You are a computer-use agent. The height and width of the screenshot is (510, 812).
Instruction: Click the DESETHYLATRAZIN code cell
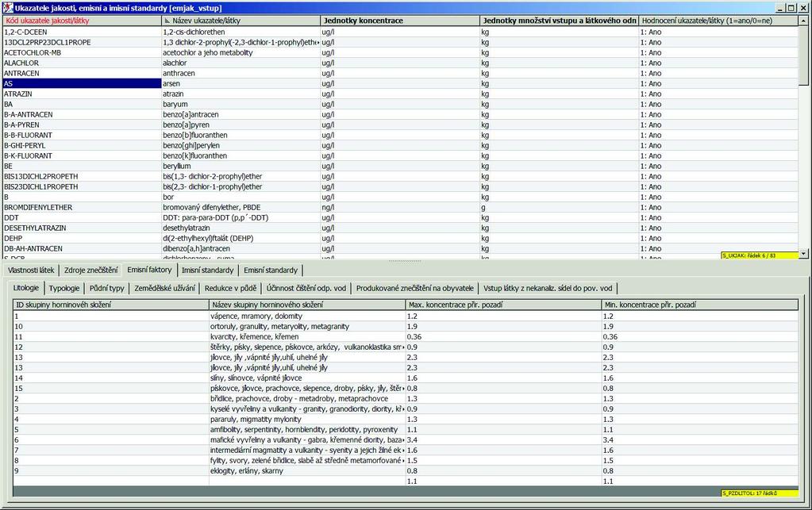[x=83, y=228]
